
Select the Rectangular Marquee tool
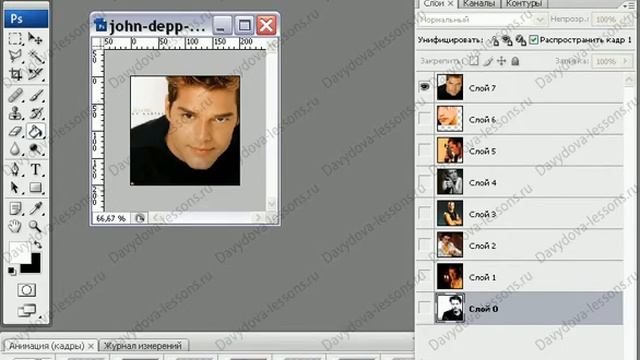(16, 39)
